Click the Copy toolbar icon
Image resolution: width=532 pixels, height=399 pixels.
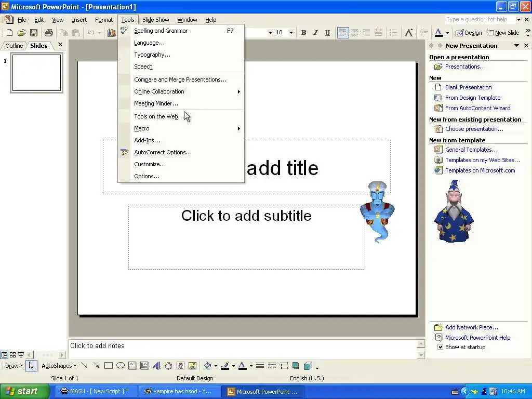pyautogui.click(x=63, y=33)
